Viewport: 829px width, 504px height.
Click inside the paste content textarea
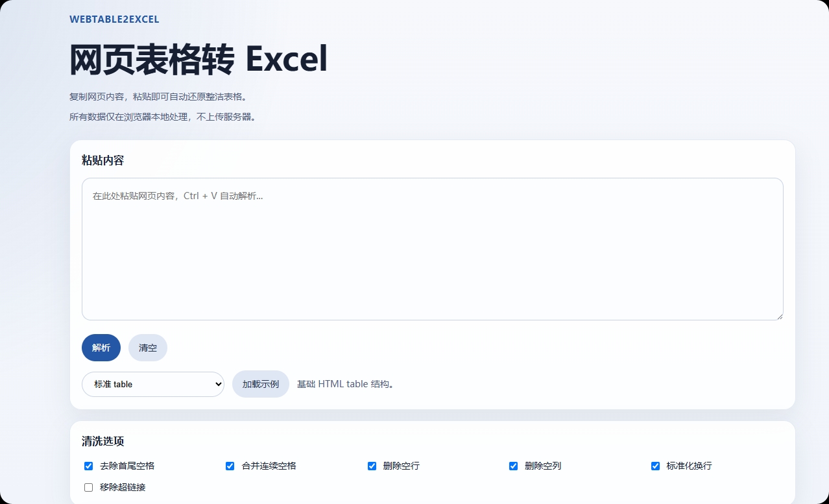click(x=433, y=249)
